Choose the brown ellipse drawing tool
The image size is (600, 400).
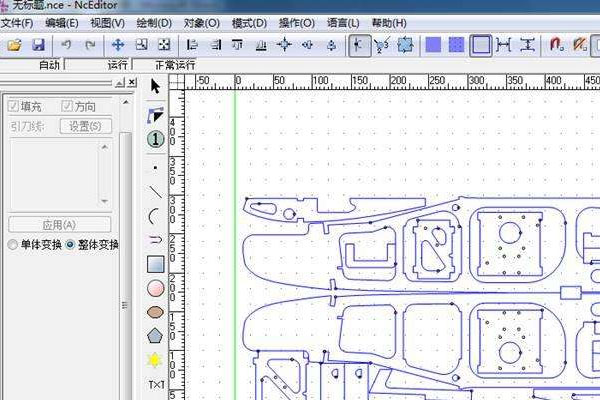(155, 312)
